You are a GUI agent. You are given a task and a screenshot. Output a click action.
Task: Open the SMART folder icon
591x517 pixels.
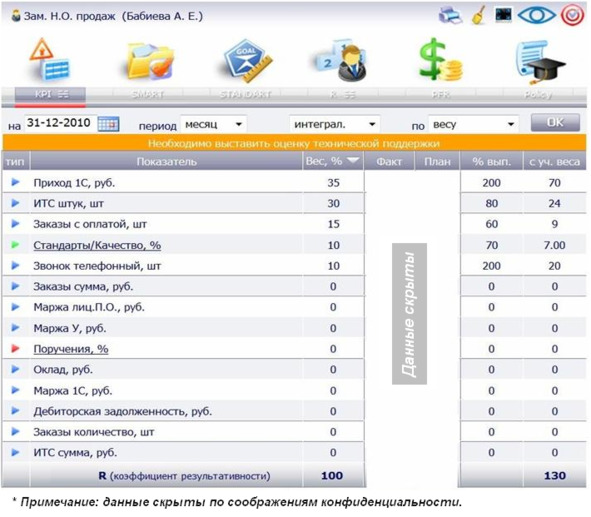coord(150,61)
